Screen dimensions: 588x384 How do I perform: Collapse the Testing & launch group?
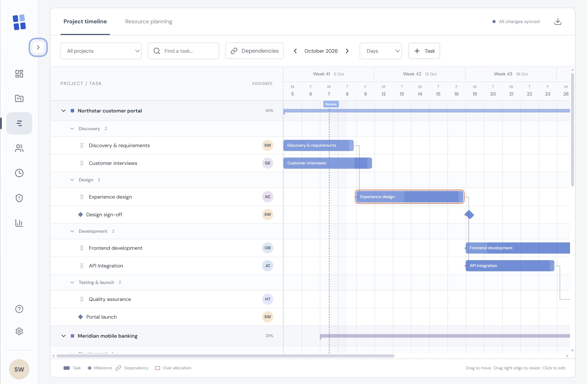72,282
